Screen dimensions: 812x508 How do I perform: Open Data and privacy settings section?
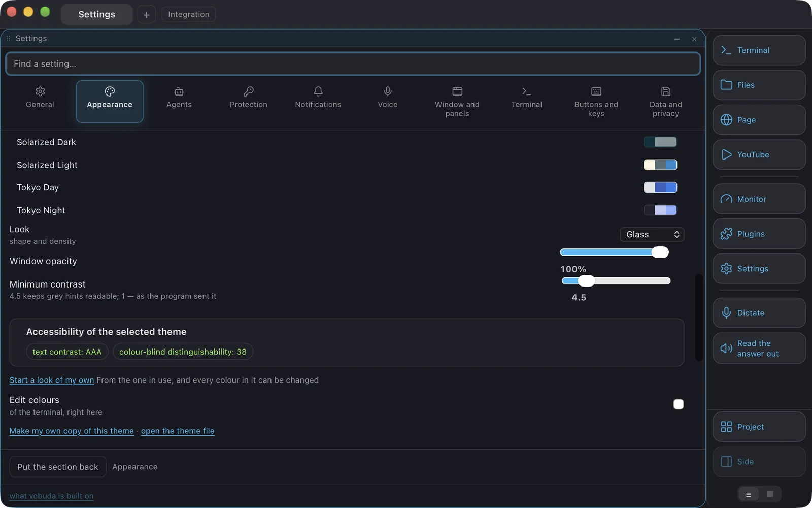click(666, 102)
